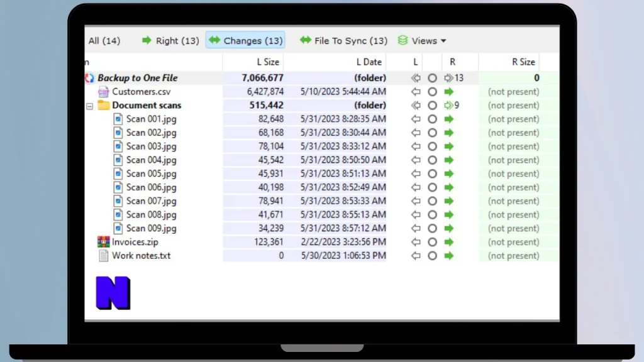The width and height of the screenshot is (644, 362).
Task: Click green right arrow for Invoices.zip
Action: pyautogui.click(x=449, y=242)
